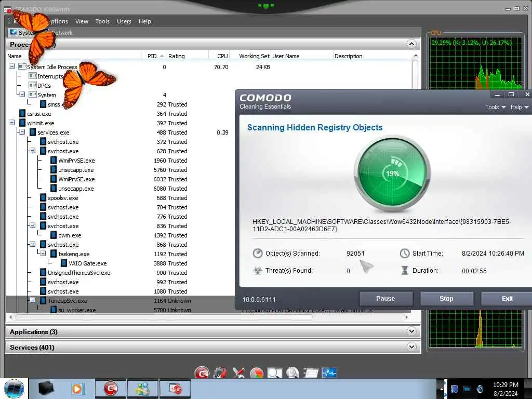The height and width of the screenshot is (399, 532).
Task: Pause the registry scan
Action: [x=386, y=299]
